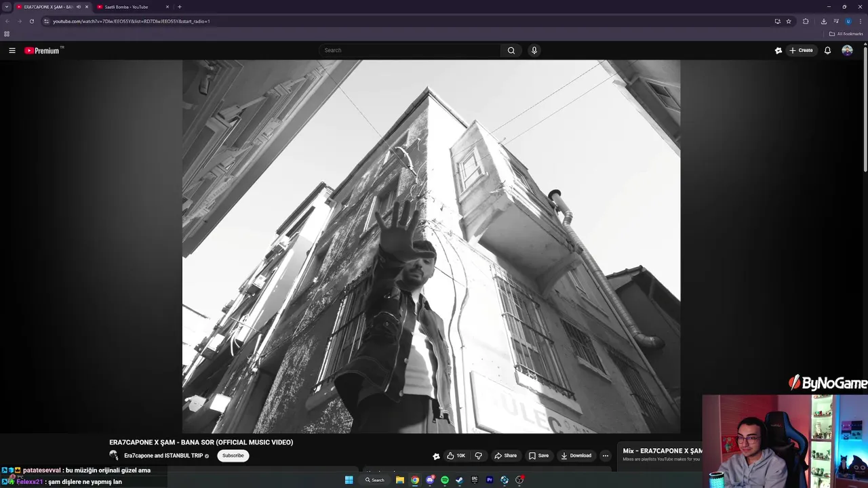Open YouTube notifications bell
Screen dimensions: 868x488
pyautogui.click(x=827, y=50)
